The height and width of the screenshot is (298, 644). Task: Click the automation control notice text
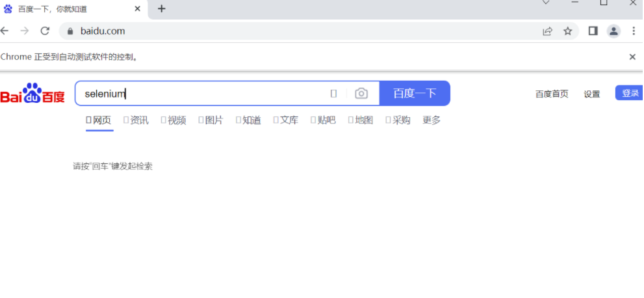[69, 57]
